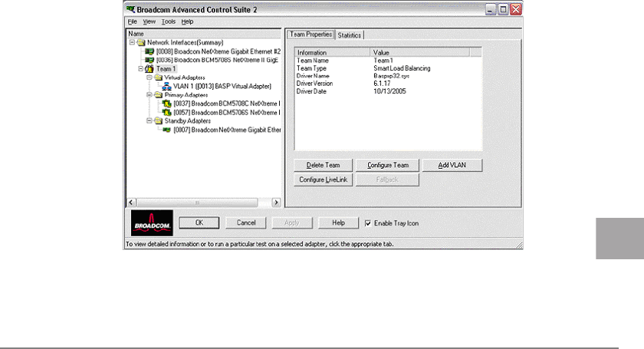Click the Add VLAN button

(452, 165)
